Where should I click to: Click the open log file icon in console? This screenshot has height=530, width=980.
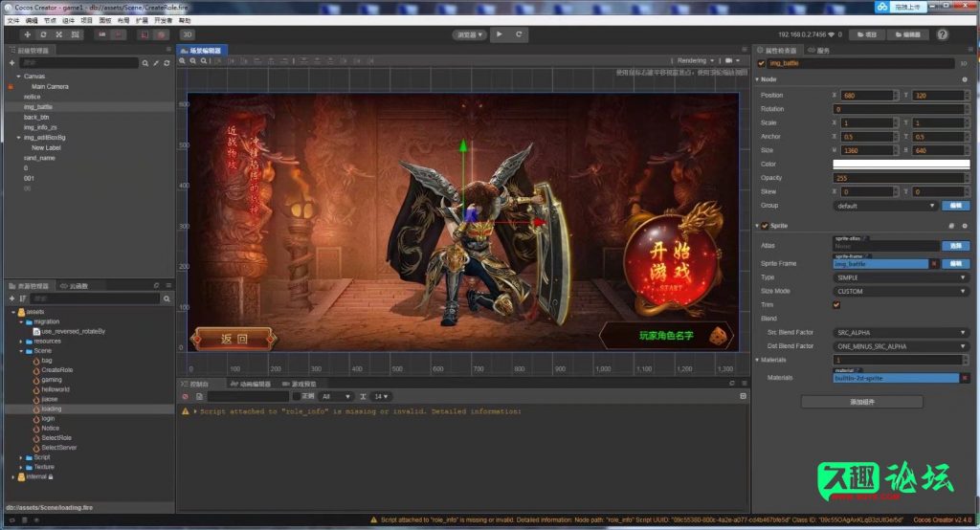pos(199,397)
